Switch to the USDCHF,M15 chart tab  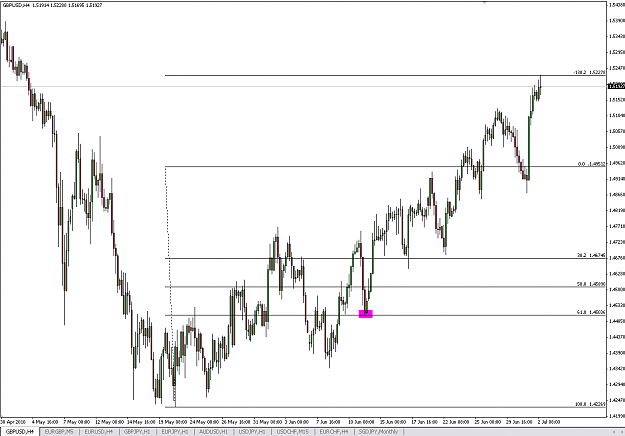click(293, 432)
